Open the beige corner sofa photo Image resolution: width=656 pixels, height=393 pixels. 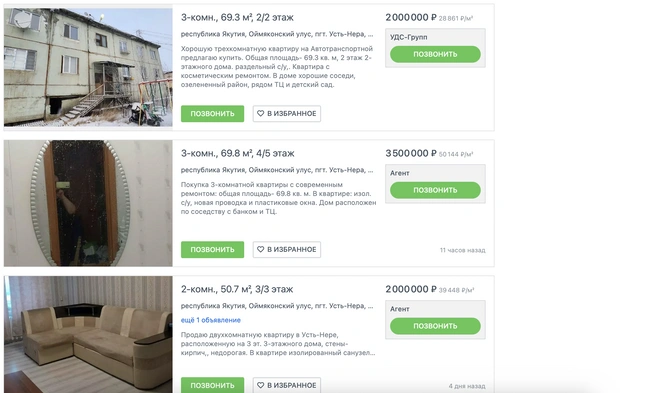tap(88, 334)
